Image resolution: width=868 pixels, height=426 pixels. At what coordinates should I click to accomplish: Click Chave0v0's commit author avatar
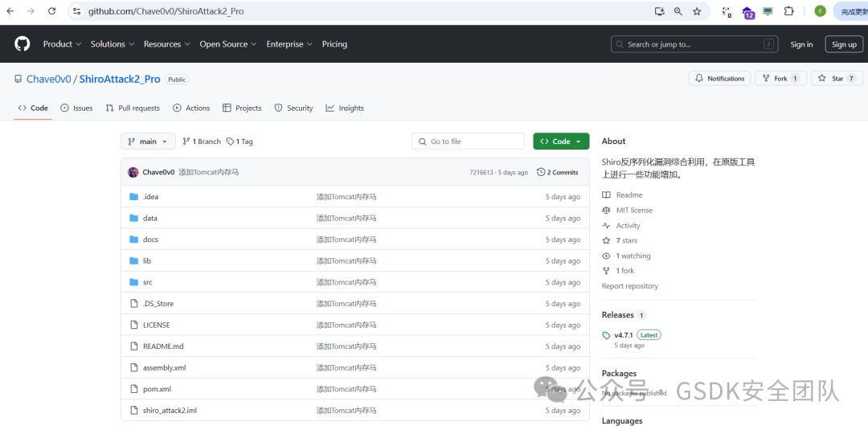click(x=133, y=172)
